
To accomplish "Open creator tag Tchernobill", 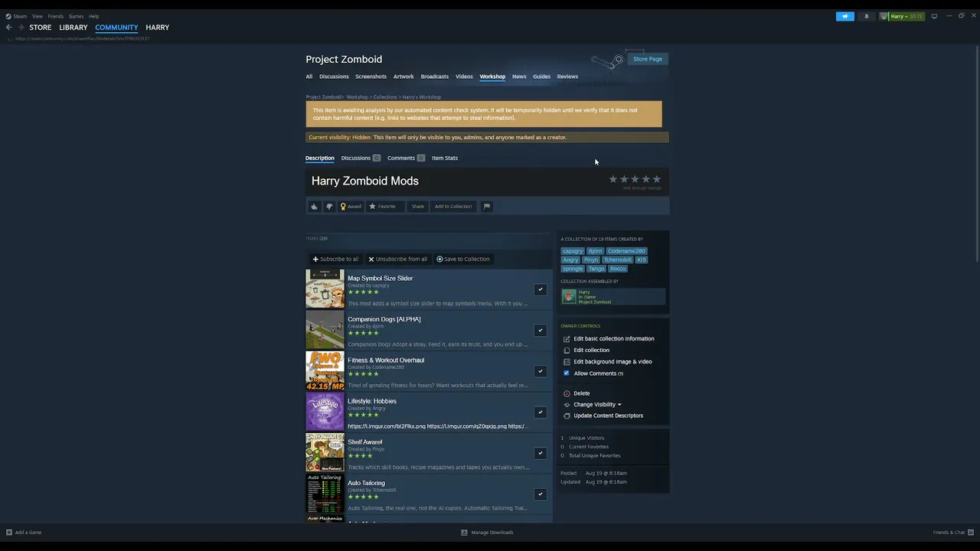I will click(x=618, y=260).
